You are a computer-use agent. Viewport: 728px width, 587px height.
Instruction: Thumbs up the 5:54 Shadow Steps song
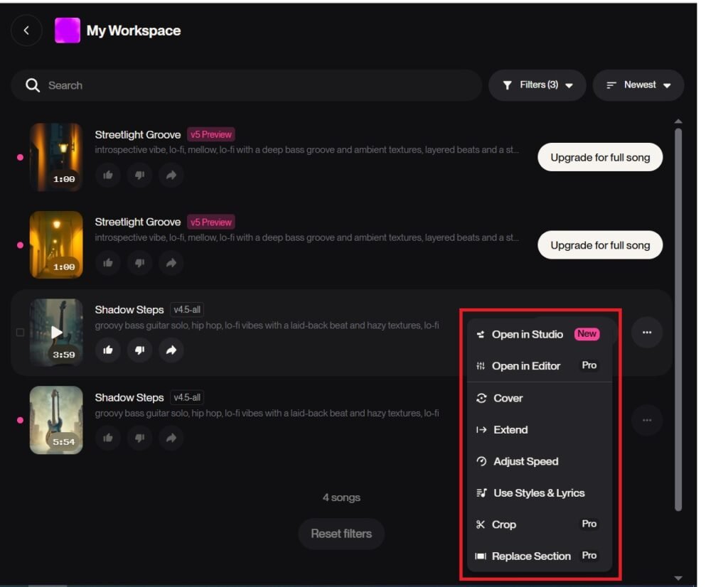[x=108, y=438]
